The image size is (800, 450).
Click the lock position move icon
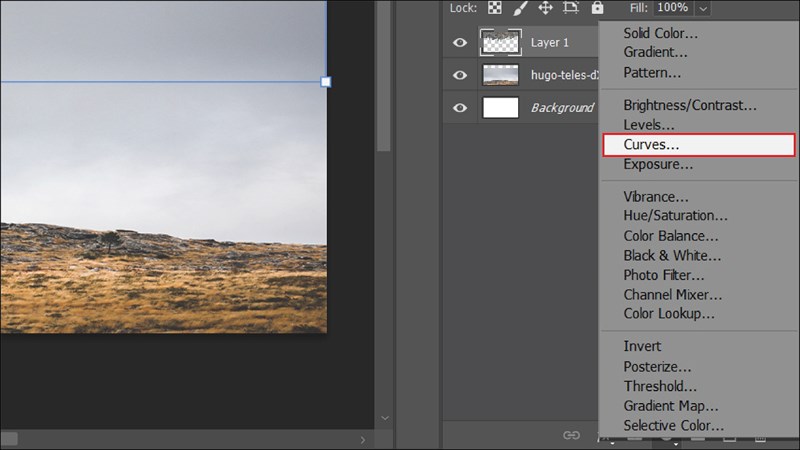coord(545,8)
